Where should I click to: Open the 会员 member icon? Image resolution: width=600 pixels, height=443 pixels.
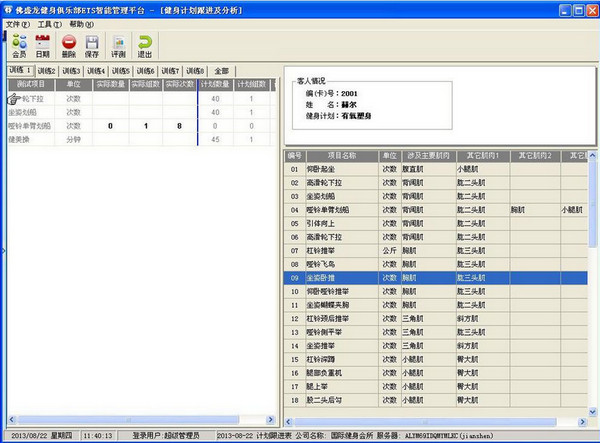(x=19, y=42)
